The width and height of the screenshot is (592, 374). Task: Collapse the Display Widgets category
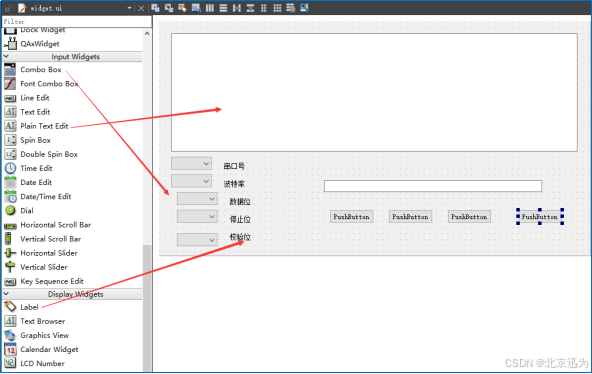6,294
